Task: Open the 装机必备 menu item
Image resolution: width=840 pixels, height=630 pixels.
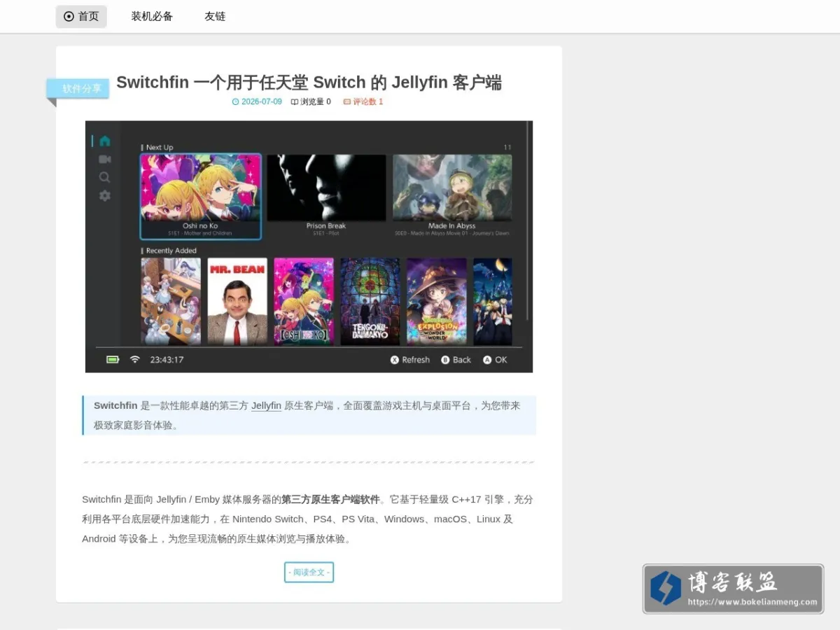Action: (x=152, y=16)
